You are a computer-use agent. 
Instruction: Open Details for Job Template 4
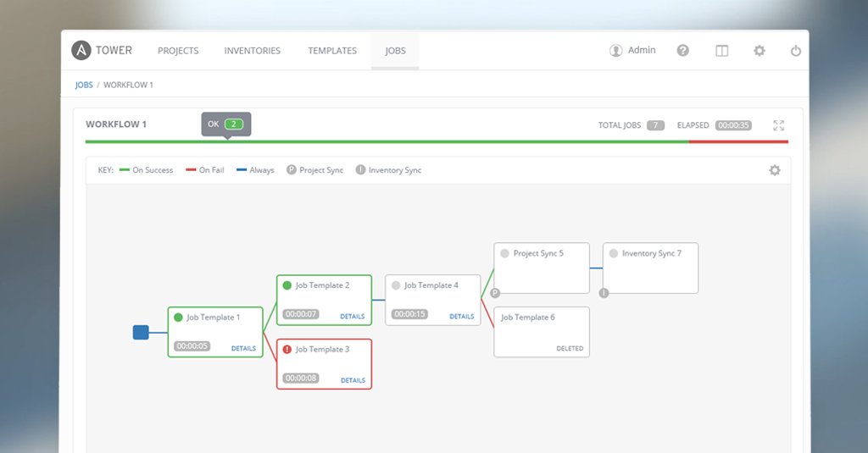(462, 317)
